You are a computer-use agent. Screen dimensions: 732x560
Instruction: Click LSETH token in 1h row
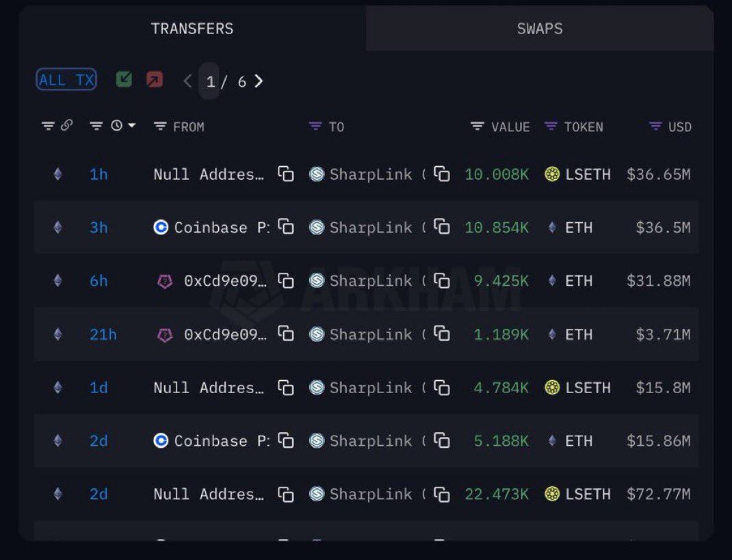pyautogui.click(x=577, y=174)
